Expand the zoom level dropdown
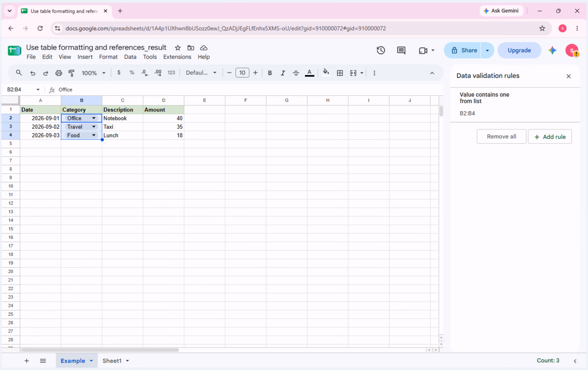588x370 pixels. click(x=104, y=73)
